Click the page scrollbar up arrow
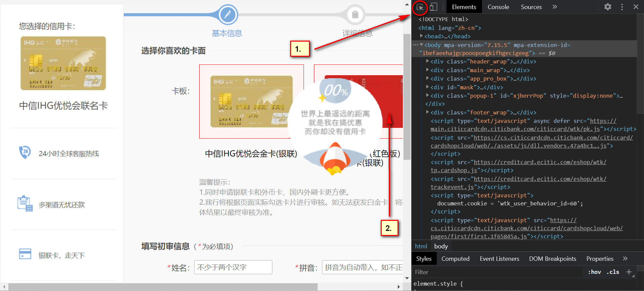 [x=407, y=5]
